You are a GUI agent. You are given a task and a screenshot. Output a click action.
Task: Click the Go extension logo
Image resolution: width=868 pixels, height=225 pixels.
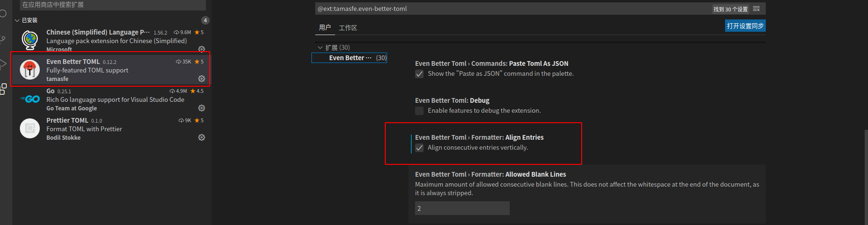30,99
